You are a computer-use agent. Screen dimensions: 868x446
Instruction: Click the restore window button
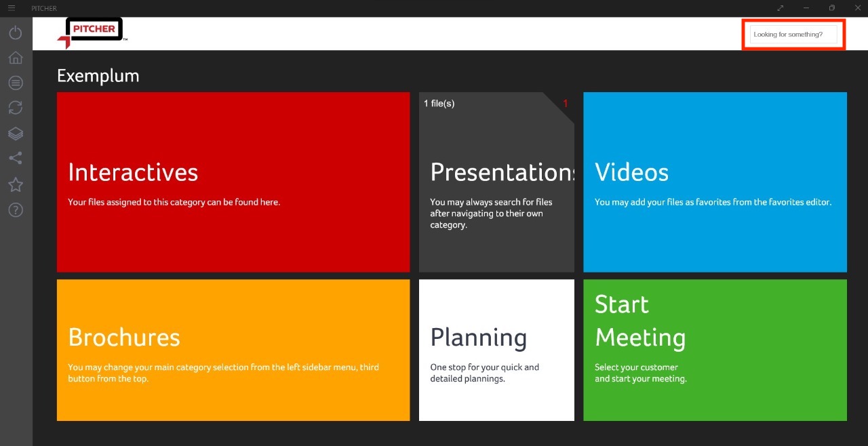pyautogui.click(x=832, y=8)
